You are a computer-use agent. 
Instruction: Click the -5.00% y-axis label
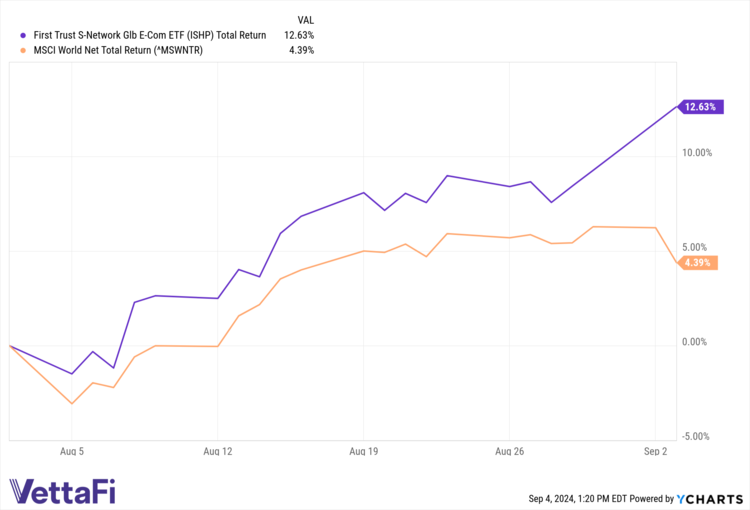pyautogui.click(x=696, y=436)
